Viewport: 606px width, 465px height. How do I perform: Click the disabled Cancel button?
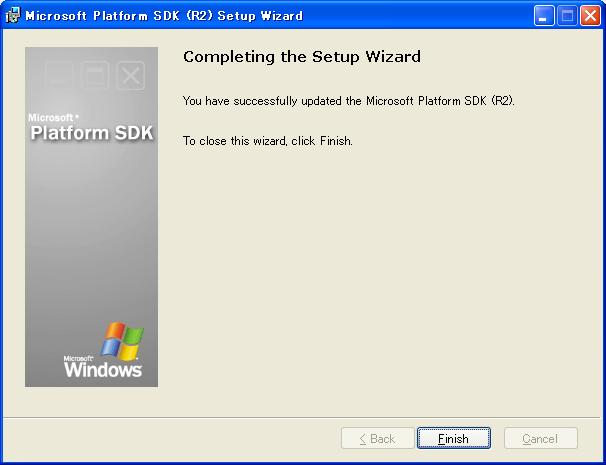(x=540, y=439)
